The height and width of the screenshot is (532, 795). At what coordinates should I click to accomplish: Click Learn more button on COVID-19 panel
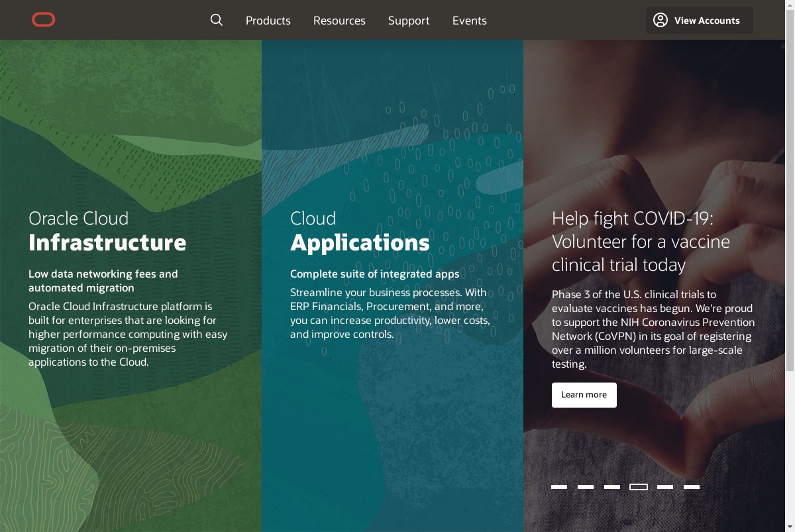point(584,395)
